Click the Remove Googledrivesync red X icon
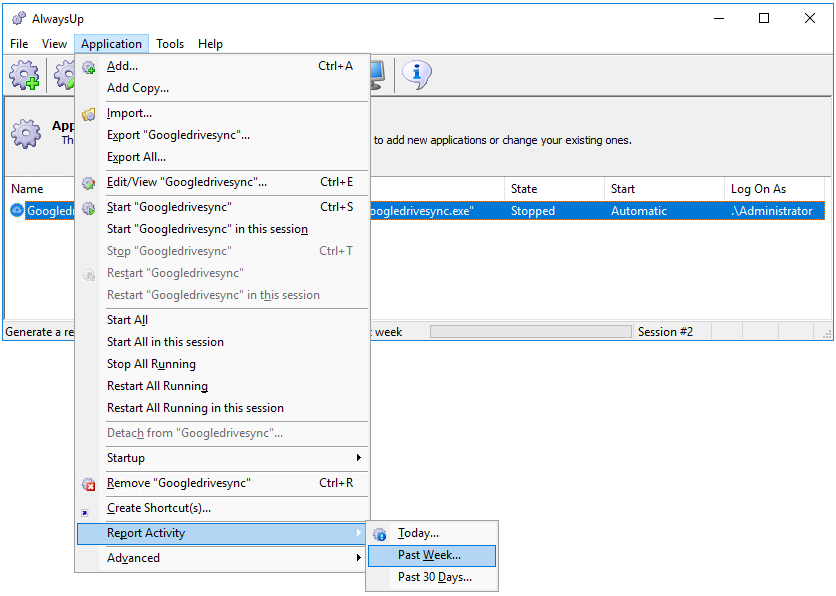Viewport: 836px width, 596px height. tap(89, 484)
